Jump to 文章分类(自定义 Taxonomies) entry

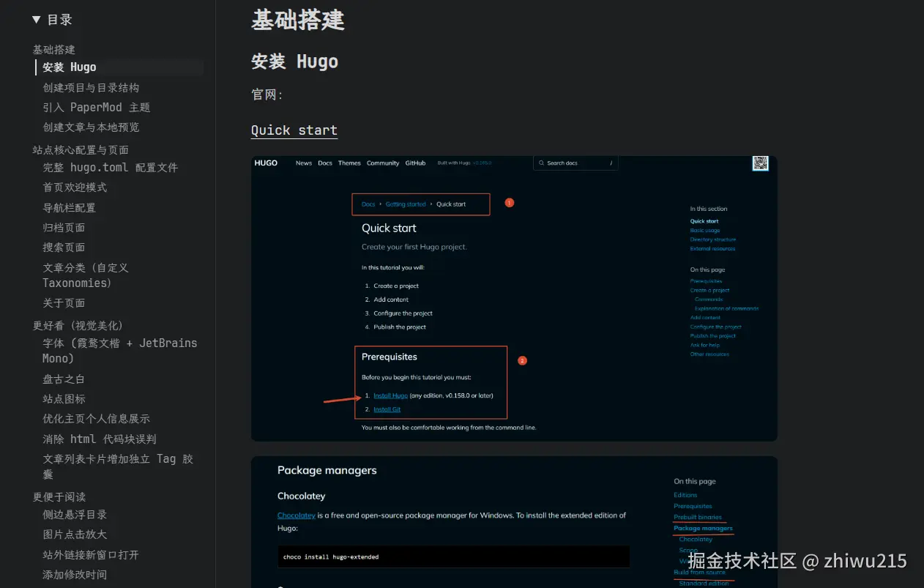pos(86,275)
